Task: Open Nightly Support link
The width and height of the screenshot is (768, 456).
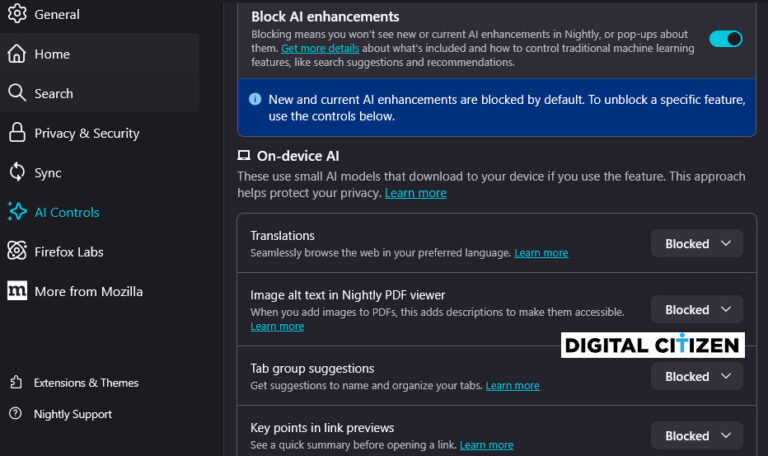Action: pyautogui.click(x=72, y=414)
